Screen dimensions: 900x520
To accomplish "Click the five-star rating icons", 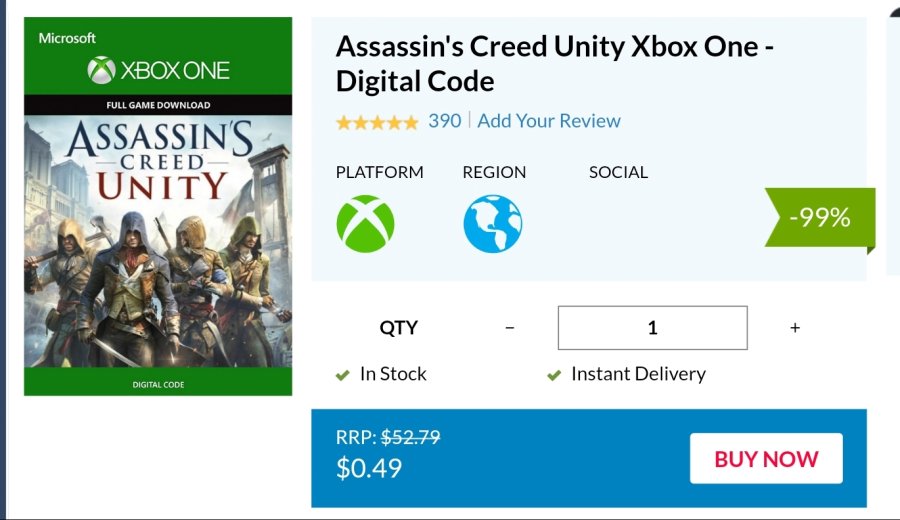I will pyautogui.click(x=377, y=122).
